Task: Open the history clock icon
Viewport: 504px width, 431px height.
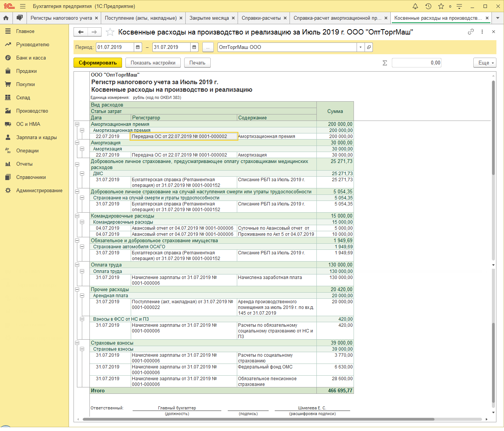Action: pos(428,6)
